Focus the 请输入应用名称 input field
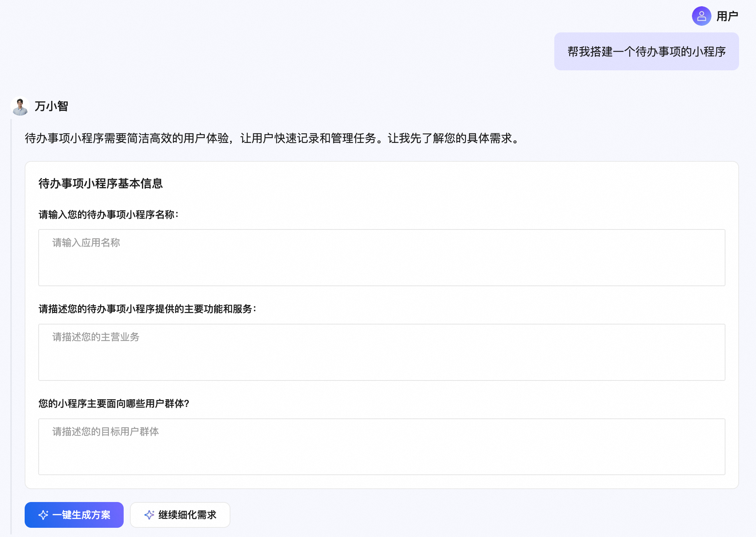 tap(382, 257)
